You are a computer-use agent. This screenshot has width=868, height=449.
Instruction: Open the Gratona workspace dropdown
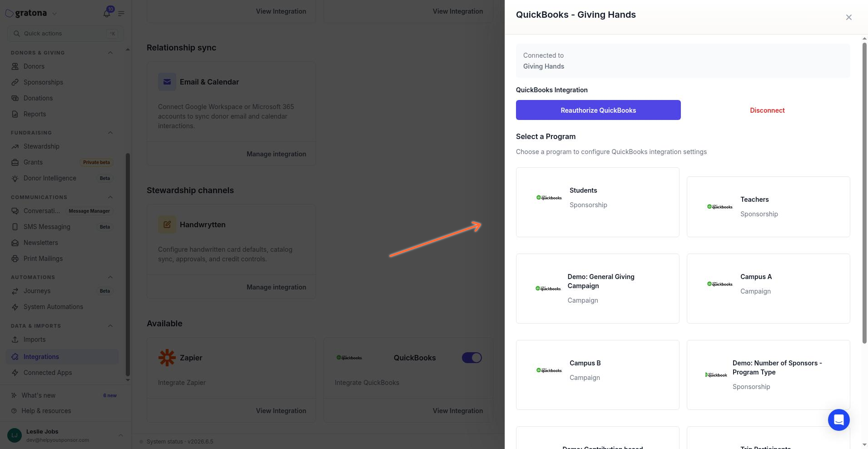click(x=55, y=14)
